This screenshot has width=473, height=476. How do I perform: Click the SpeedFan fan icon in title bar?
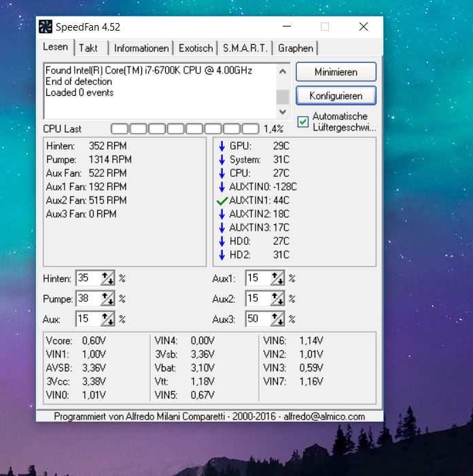[46, 27]
